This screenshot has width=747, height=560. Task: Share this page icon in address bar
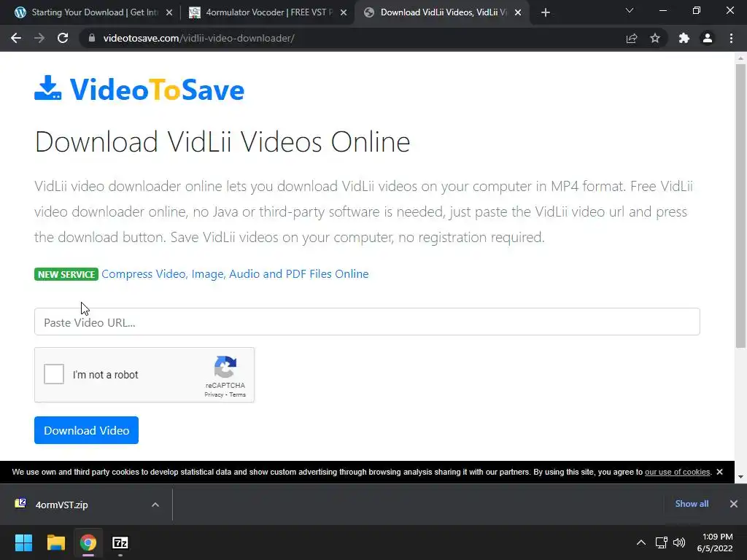click(632, 38)
